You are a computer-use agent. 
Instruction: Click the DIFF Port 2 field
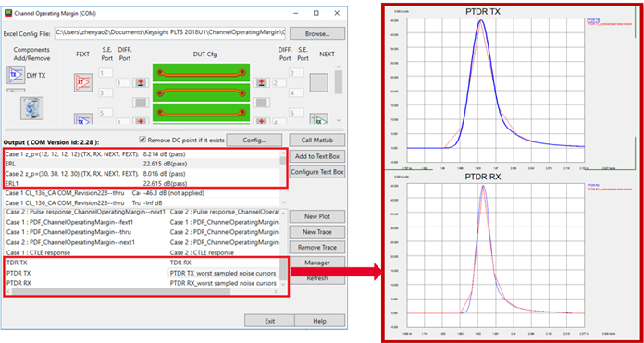279,83
